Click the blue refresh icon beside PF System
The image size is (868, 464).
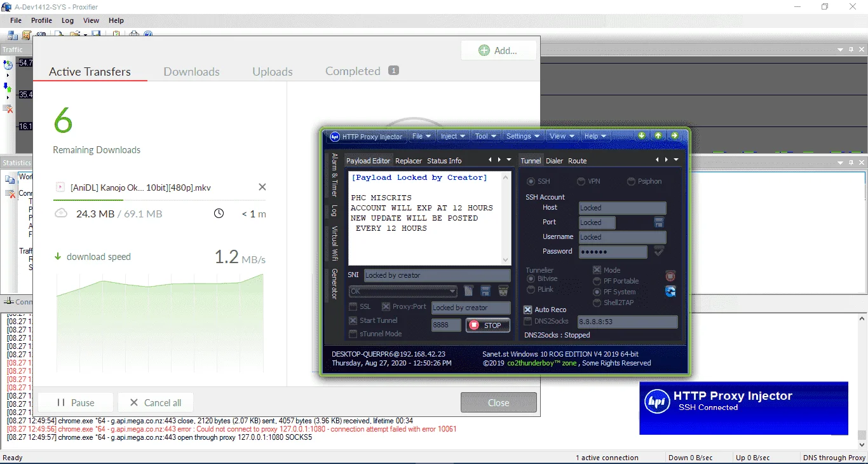coord(670,291)
